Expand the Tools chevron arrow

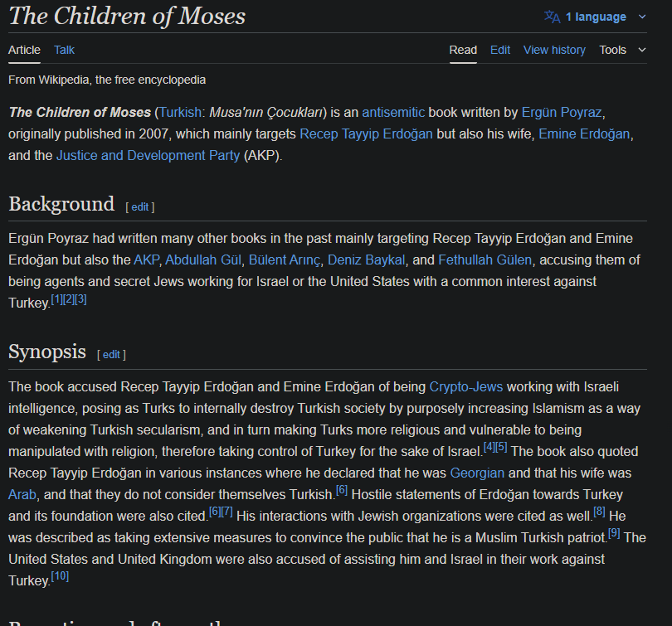(642, 50)
